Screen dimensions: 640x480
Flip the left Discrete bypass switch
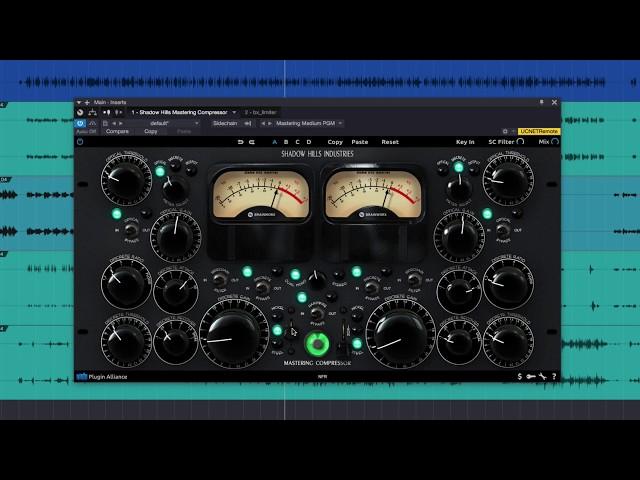tap(262, 288)
